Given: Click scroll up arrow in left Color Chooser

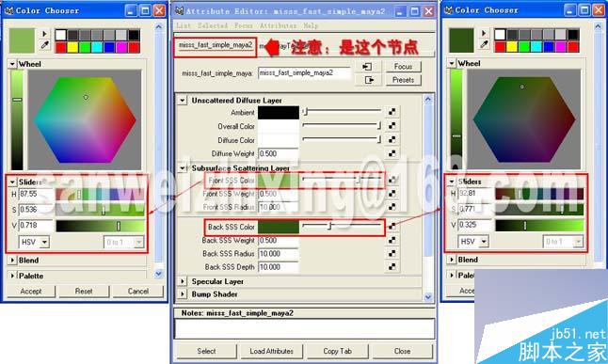Looking at the screenshot, I should [x=159, y=26].
